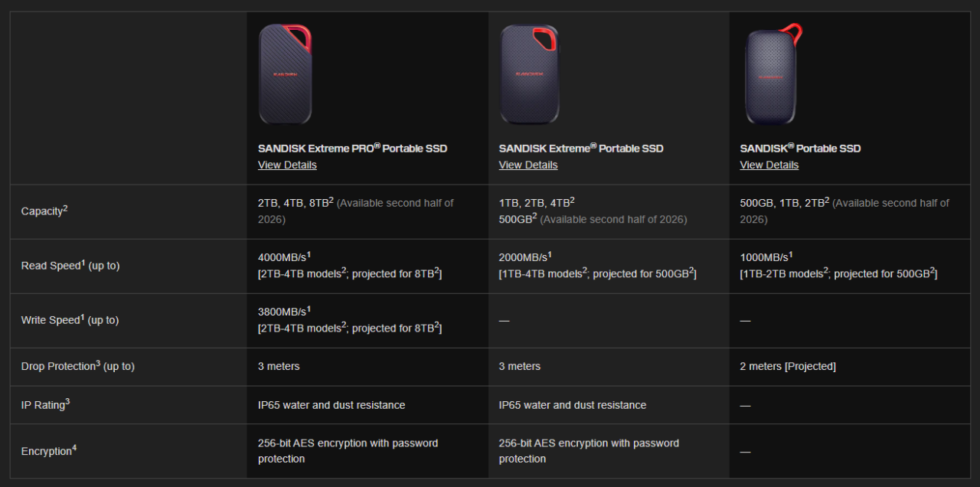Select the SANDISK Portable SSD title
The image size is (980, 487).
click(x=800, y=148)
